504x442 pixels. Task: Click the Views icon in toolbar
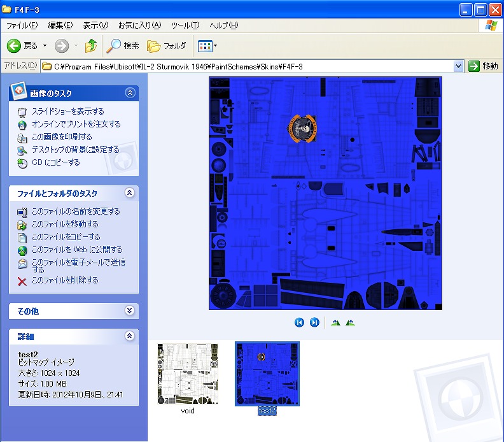click(205, 46)
